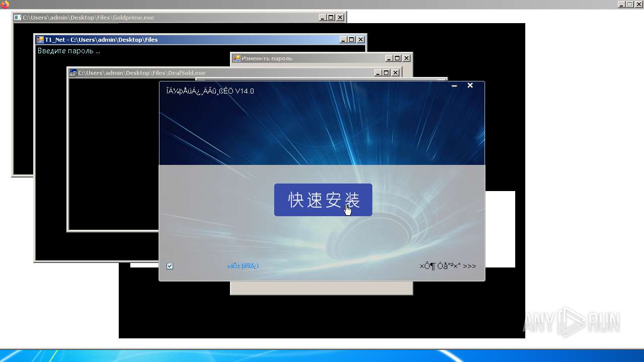This screenshot has height=362, width=644.
Task: Maximize the T1_Net window
Action: [352, 40]
